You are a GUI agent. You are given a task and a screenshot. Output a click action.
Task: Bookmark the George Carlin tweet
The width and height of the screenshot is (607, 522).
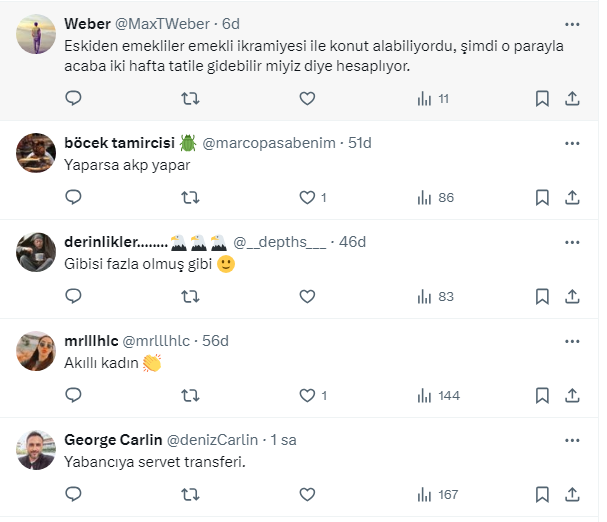click(542, 494)
